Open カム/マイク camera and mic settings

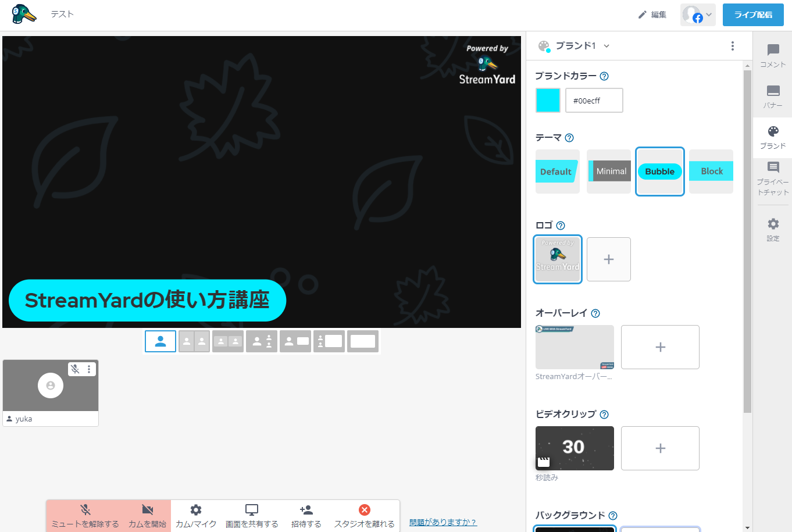coord(196,516)
